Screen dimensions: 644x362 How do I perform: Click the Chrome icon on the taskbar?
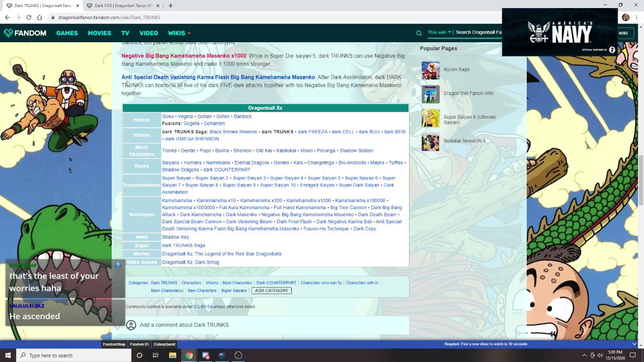[189, 355]
